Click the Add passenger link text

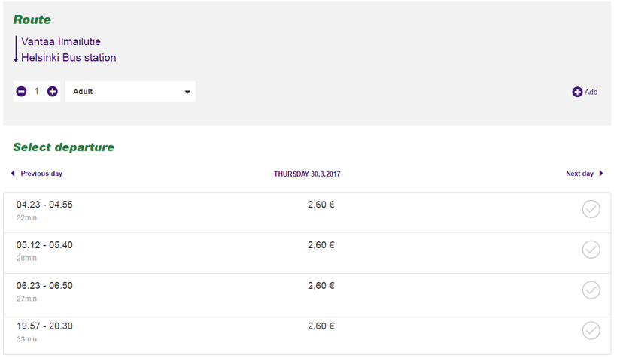(591, 93)
